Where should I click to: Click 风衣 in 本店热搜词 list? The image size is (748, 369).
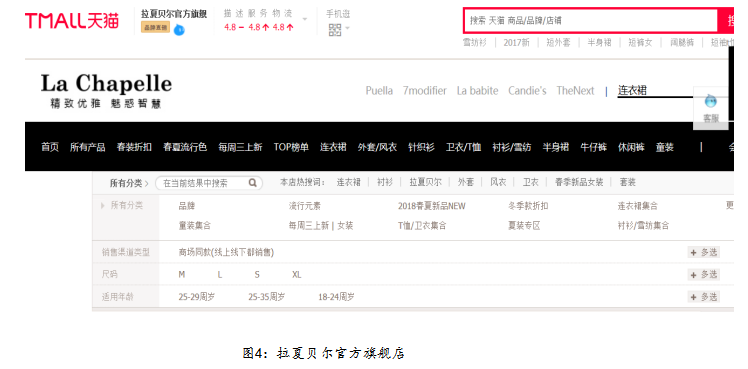pyautogui.click(x=498, y=183)
